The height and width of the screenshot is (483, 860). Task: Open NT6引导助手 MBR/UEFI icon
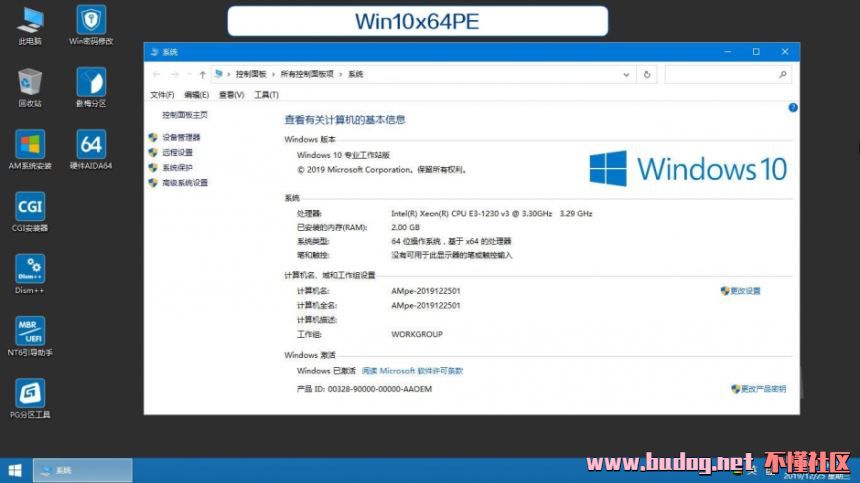[x=30, y=332]
